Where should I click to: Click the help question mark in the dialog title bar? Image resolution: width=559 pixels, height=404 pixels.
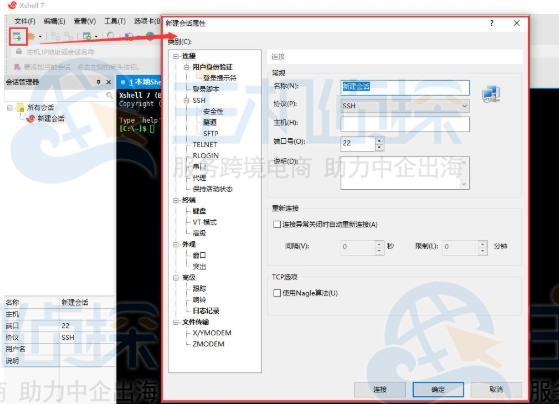point(492,23)
